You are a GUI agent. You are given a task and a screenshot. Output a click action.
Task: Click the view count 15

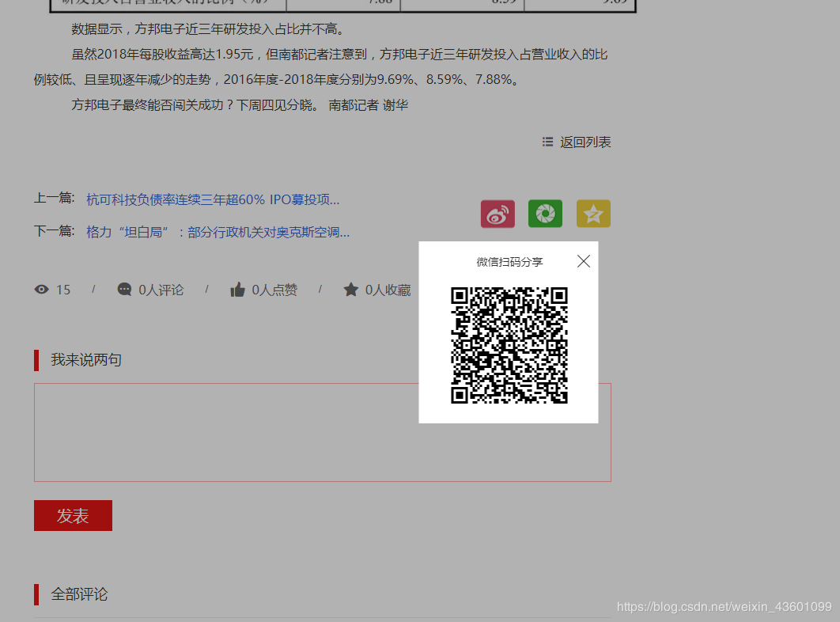tap(63, 290)
